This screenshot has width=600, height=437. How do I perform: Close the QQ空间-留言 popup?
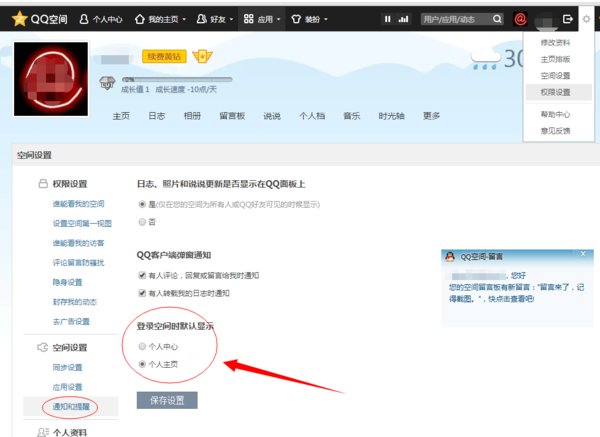[x=583, y=254]
